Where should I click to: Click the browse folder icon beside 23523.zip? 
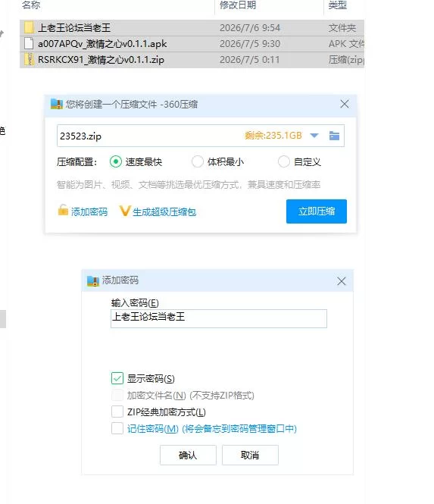coord(334,136)
